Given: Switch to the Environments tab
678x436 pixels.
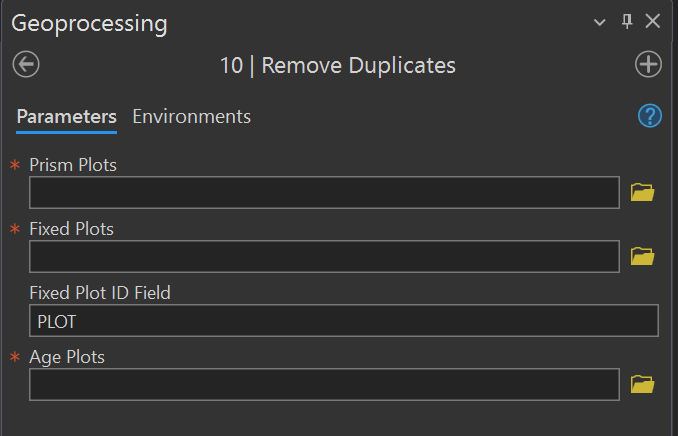Looking at the screenshot, I should click(191, 117).
